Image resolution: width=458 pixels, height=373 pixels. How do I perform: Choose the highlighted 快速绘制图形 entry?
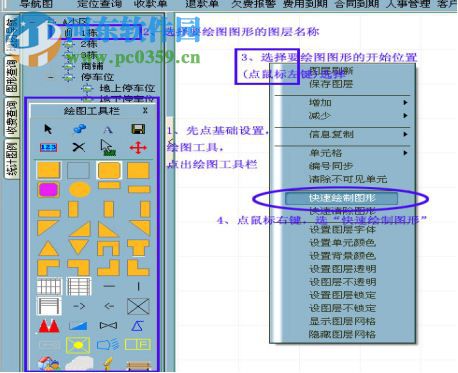(x=341, y=198)
